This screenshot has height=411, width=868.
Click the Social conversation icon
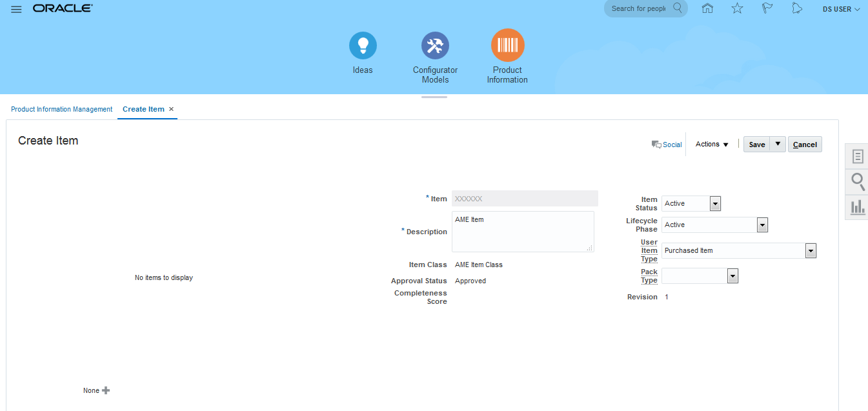point(656,145)
